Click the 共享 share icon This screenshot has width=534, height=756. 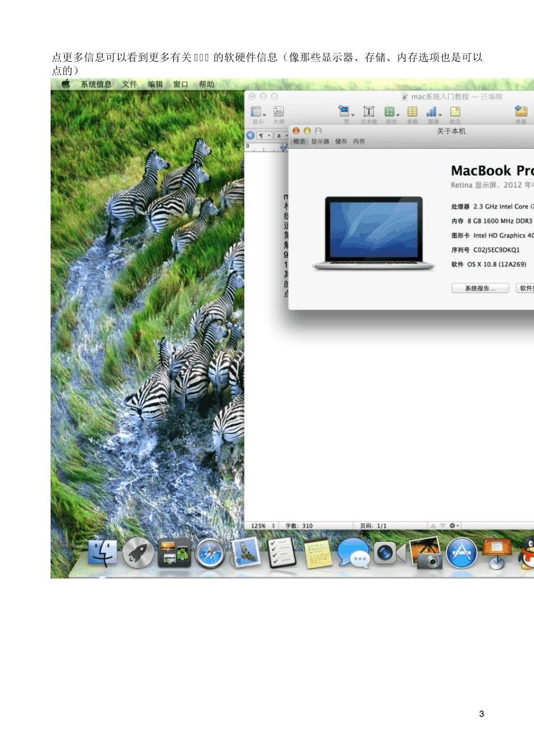click(521, 112)
